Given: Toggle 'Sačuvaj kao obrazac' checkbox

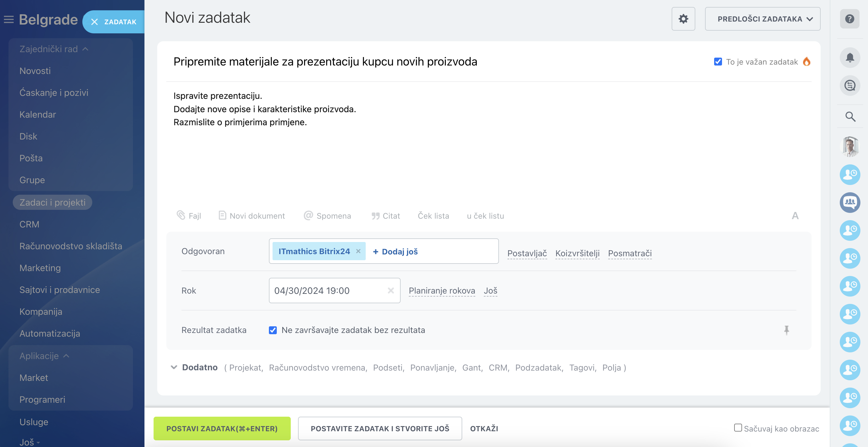Looking at the screenshot, I should (738, 428).
